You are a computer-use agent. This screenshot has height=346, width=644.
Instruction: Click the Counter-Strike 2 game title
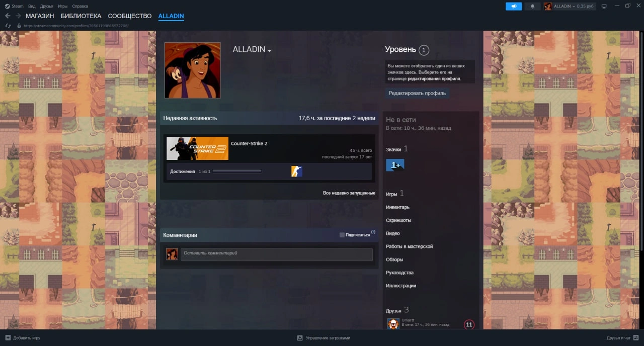249,143
